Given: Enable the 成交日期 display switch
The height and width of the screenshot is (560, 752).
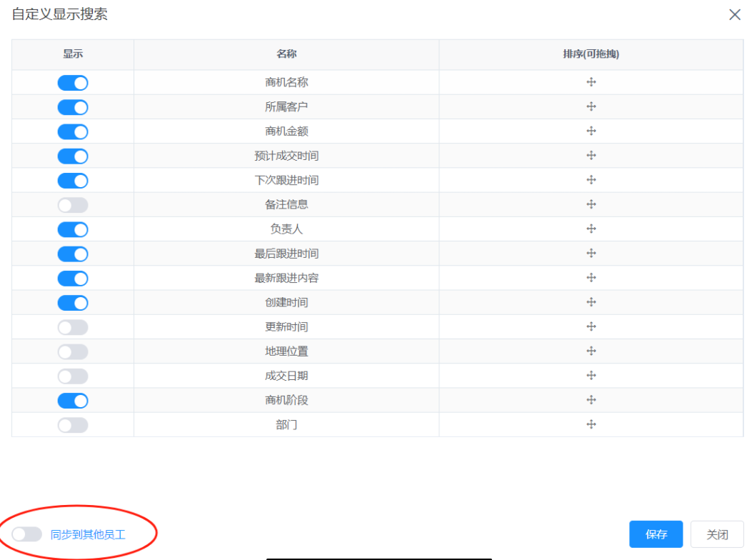Looking at the screenshot, I should (72, 376).
